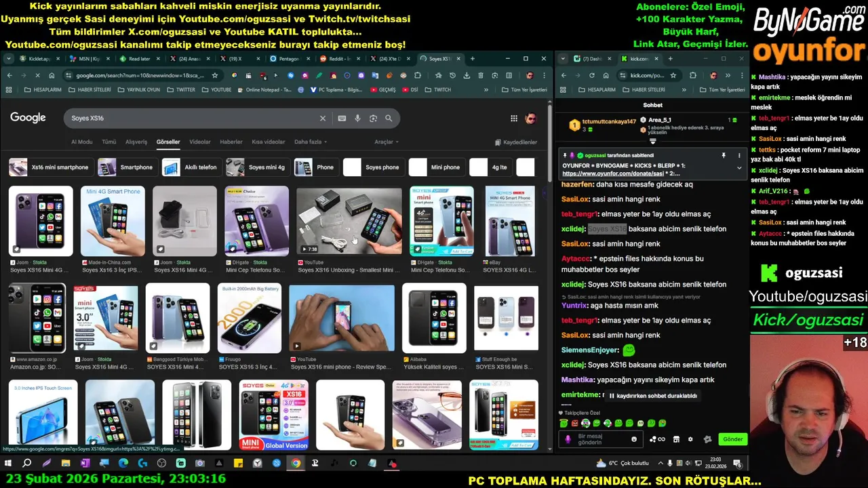This screenshot has height=488, width=868.
Task: Open Amazon.co.jp Soyes image result
Action: [x=37, y=318]
